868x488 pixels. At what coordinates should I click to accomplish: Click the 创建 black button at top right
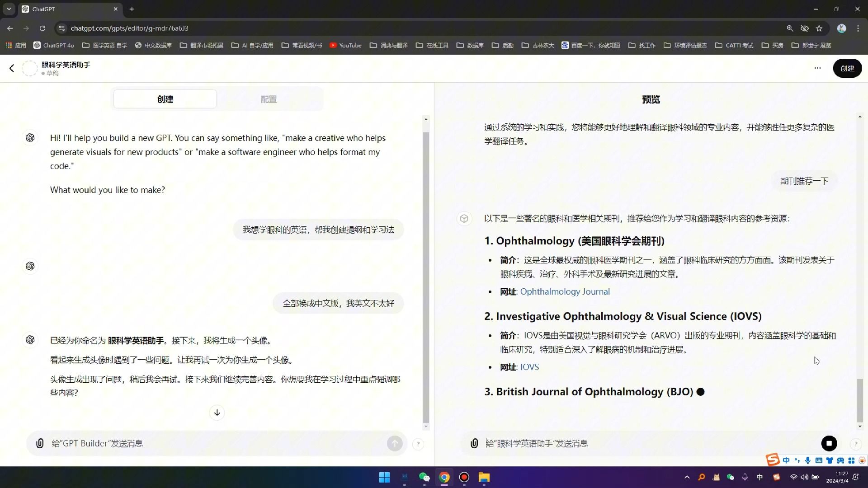click(847, 68)
